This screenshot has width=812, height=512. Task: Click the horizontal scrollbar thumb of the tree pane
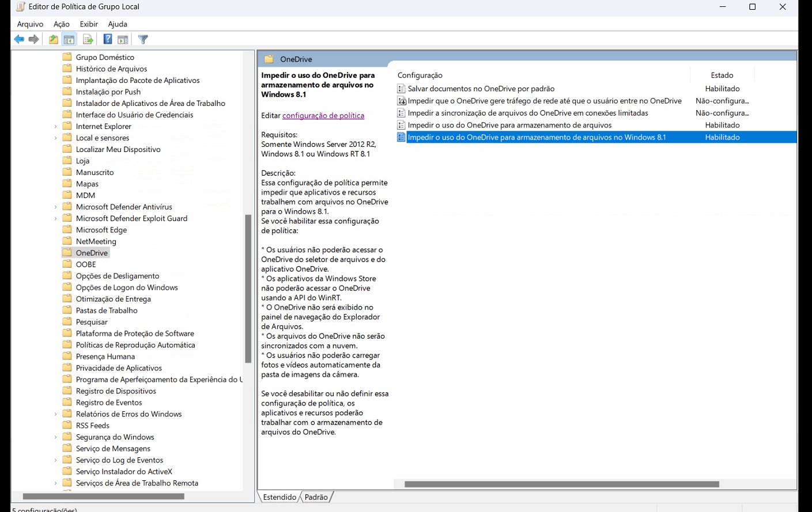(104, 496)
